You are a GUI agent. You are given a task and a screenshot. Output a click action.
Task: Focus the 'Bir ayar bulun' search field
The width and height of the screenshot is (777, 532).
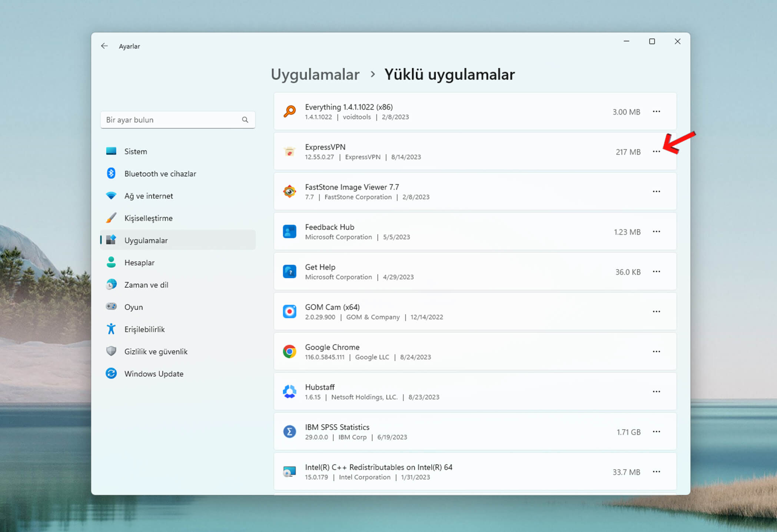(x=178, y=120)
